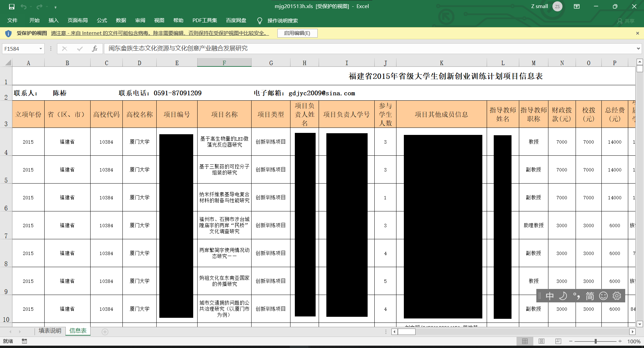
Task: Click 助理教授 cell in row 7
Action: coord(534,225)
